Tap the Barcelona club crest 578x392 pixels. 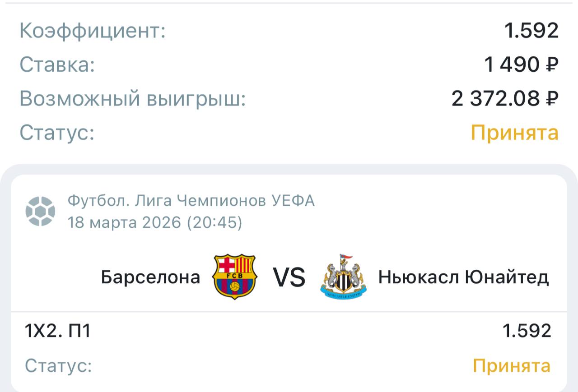click(x=234, y=277)
